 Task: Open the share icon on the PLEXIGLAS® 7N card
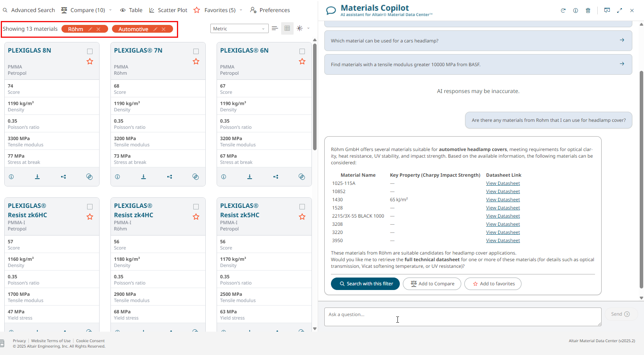point(170,177)
